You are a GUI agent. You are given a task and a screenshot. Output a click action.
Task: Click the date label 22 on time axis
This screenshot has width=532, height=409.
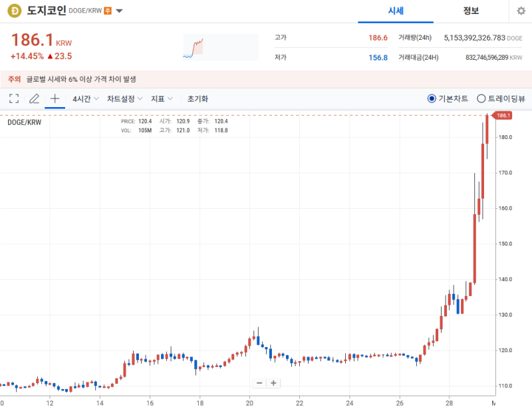(300, 403)
